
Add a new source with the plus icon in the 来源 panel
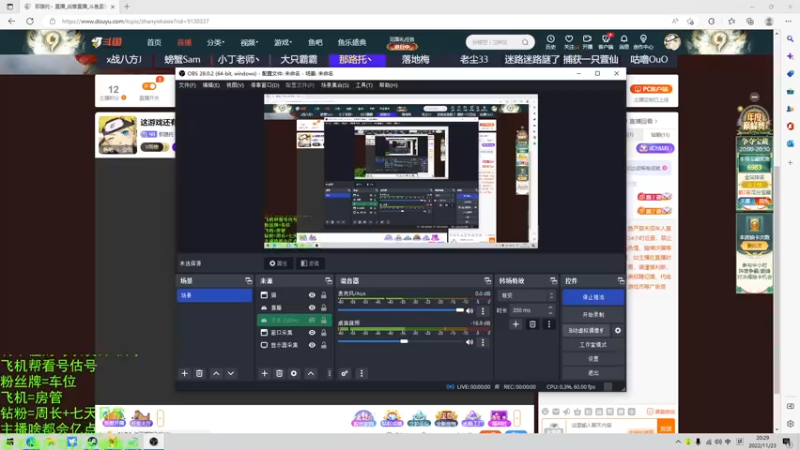(264, 373)
